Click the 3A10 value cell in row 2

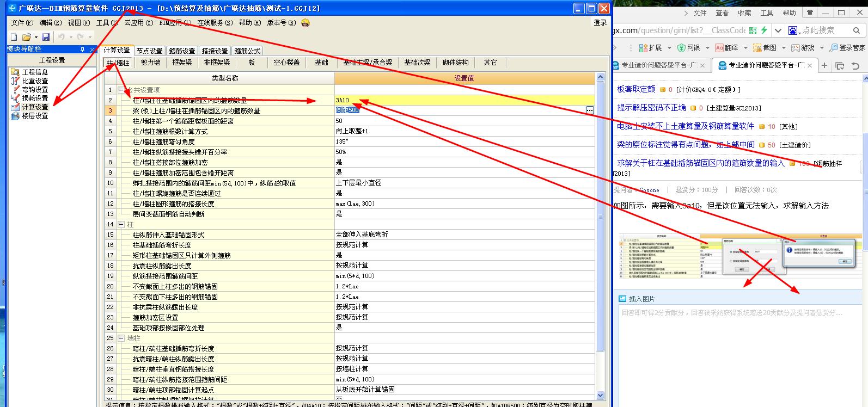[464, 100]
